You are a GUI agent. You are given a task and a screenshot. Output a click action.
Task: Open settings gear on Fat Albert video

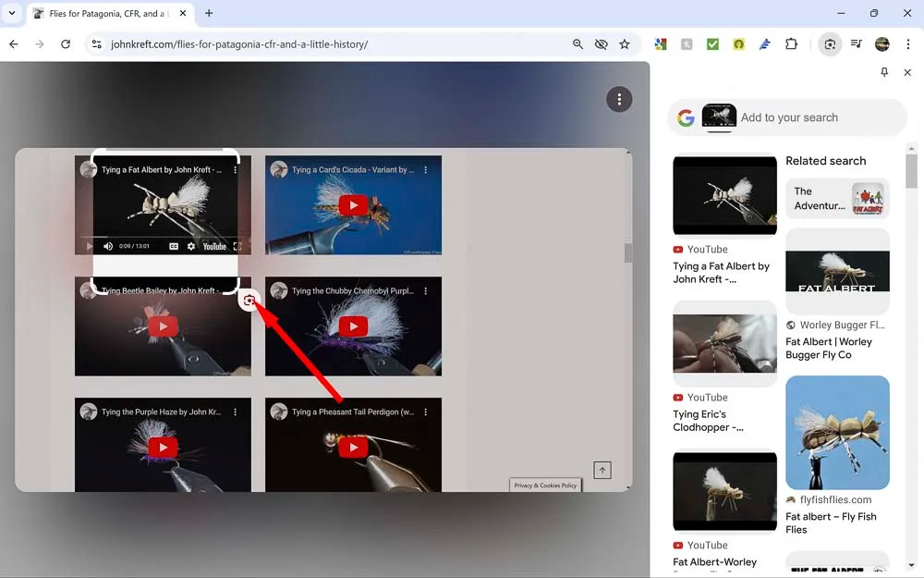tap(191, 247)
